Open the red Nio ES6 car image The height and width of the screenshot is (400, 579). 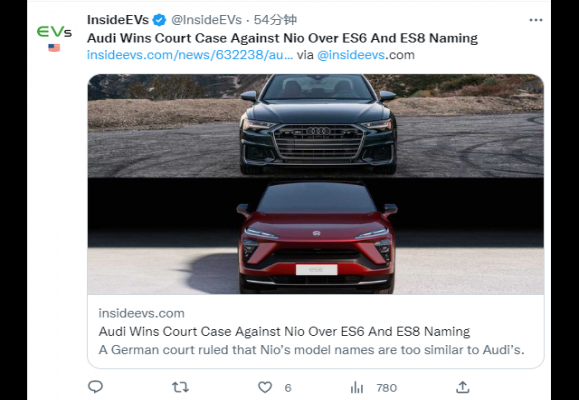coord(316,236)
